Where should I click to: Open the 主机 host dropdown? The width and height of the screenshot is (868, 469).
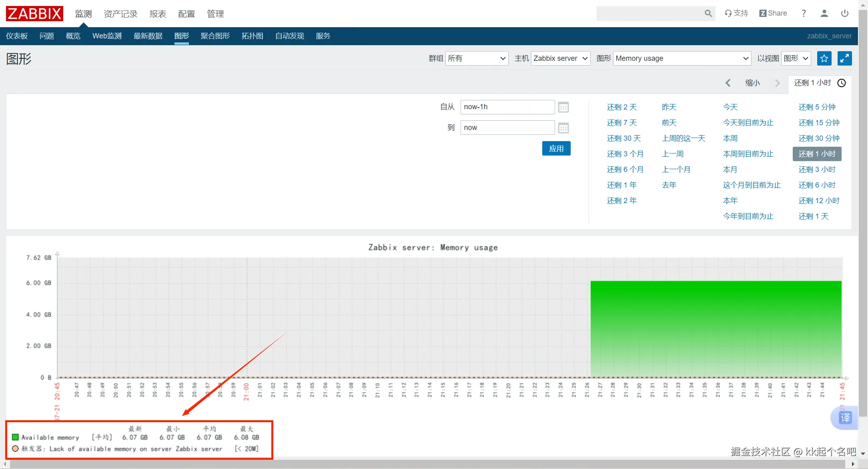pyautogui.click(x=560, y=58)
